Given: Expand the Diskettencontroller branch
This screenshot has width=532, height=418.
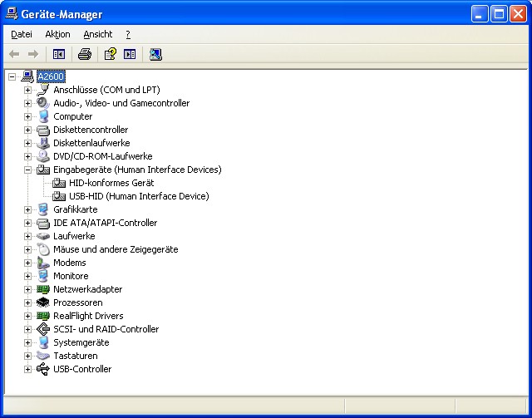Looking at the screenshot, I should (27, 130).
